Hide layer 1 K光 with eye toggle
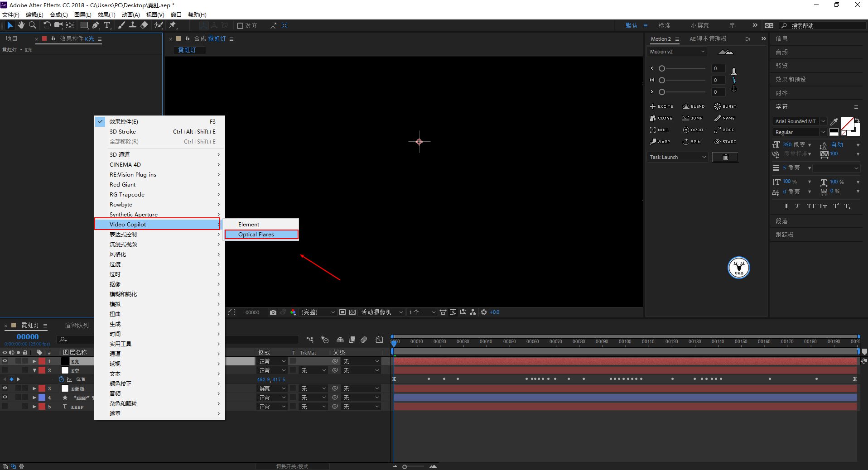 point(5,361)
